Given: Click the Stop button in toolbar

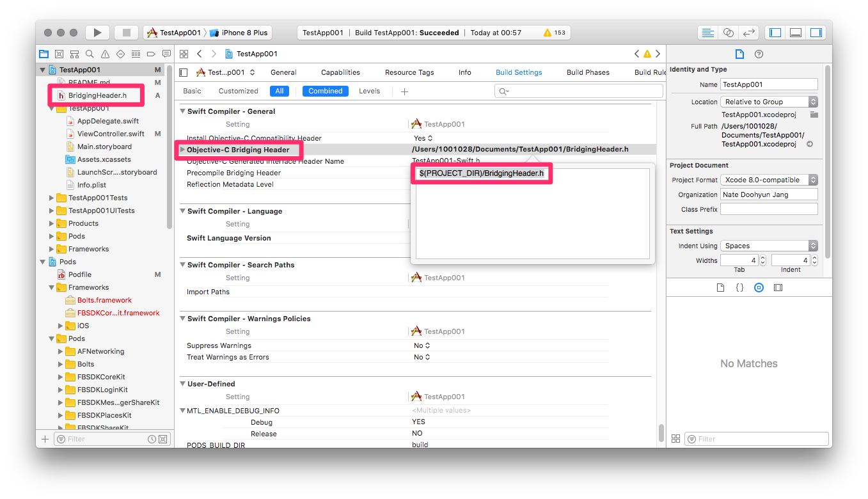Looking at the screenshot, I should (x=126, y=33).
